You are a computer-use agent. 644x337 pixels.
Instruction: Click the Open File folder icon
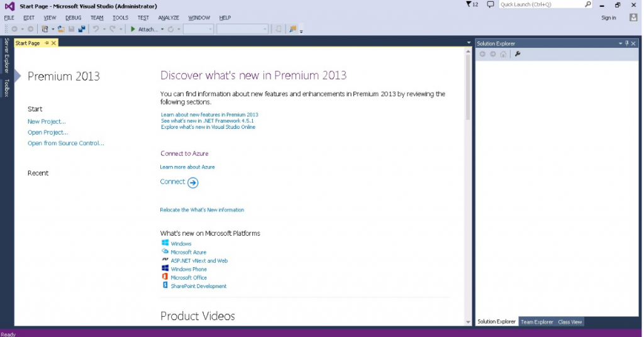coord(61,29)
